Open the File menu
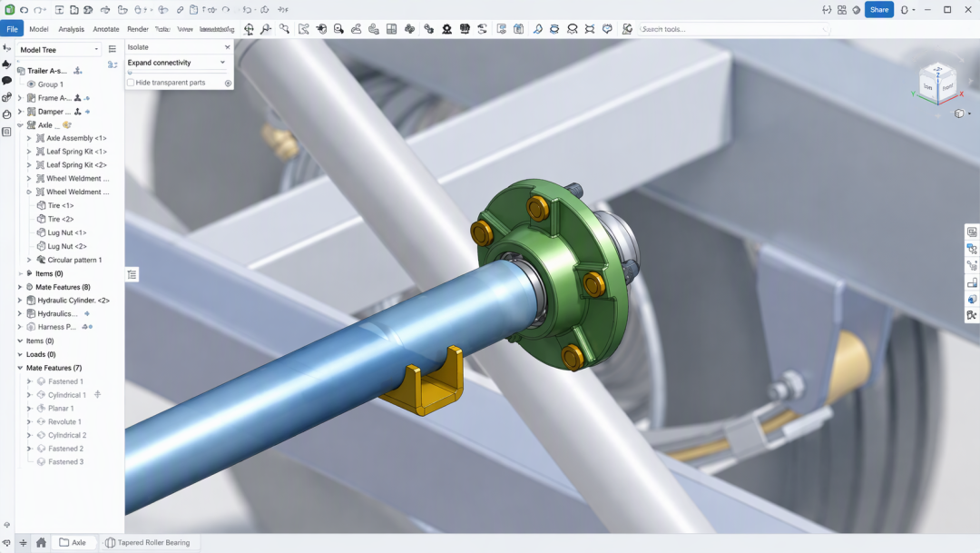Screen dimensions: 980x553 (12, 29)
